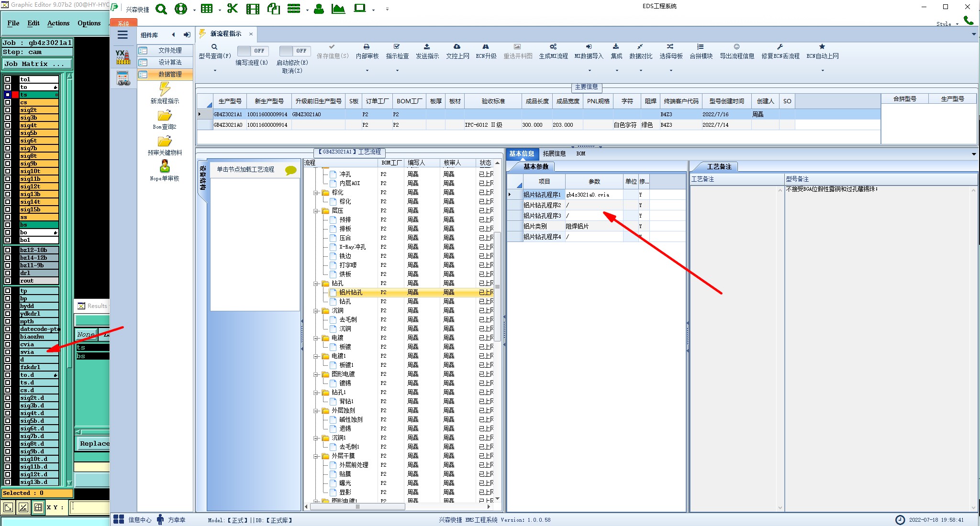
Task: Click the 生成MI流程 gears icon
Action: pos(553,47)
